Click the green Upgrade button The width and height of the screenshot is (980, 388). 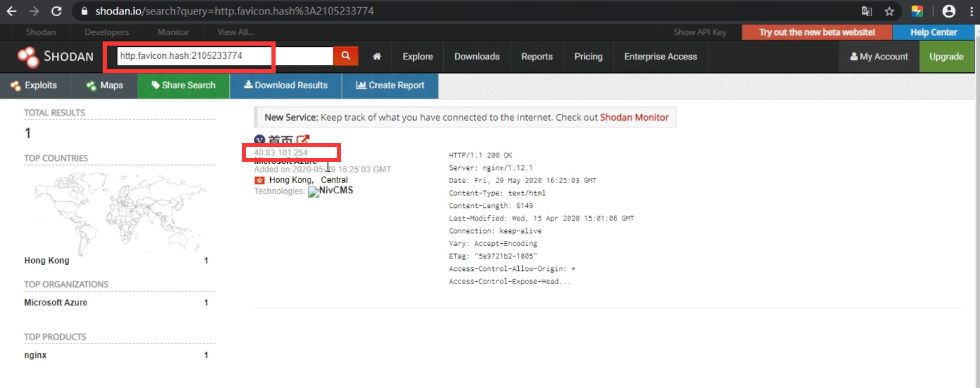click(946, 56)
